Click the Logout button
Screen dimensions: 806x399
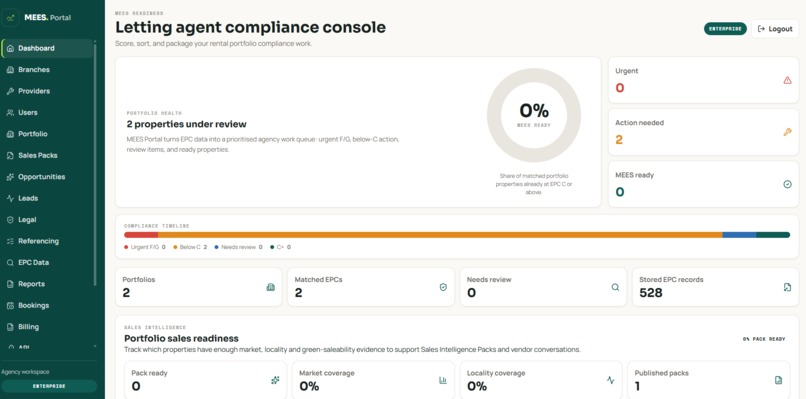(x=775, y=29)
